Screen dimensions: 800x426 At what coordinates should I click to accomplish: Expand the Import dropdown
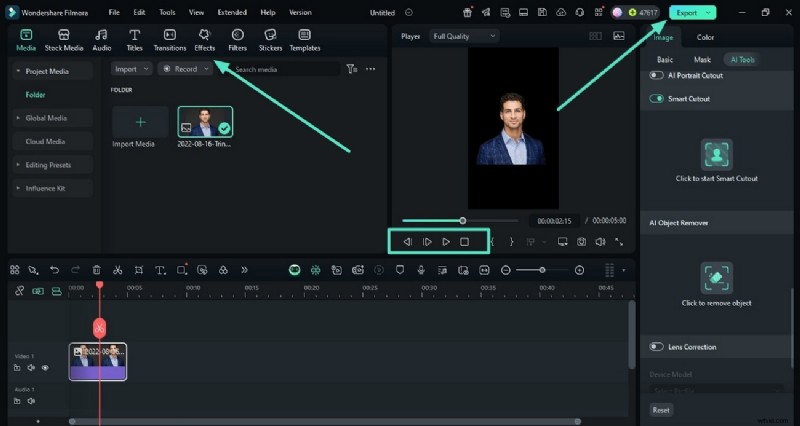pos(131,69)
